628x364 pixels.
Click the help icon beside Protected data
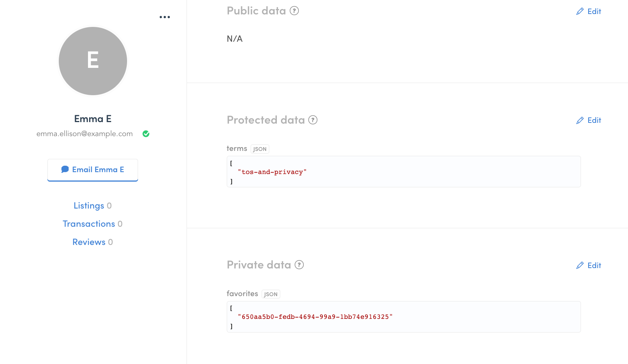312,120
